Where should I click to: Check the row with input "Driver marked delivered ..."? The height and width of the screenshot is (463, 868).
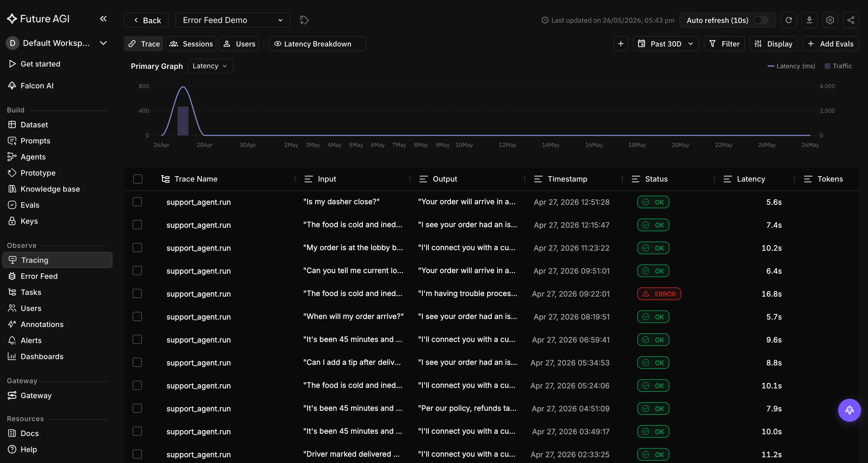(137, 455)
